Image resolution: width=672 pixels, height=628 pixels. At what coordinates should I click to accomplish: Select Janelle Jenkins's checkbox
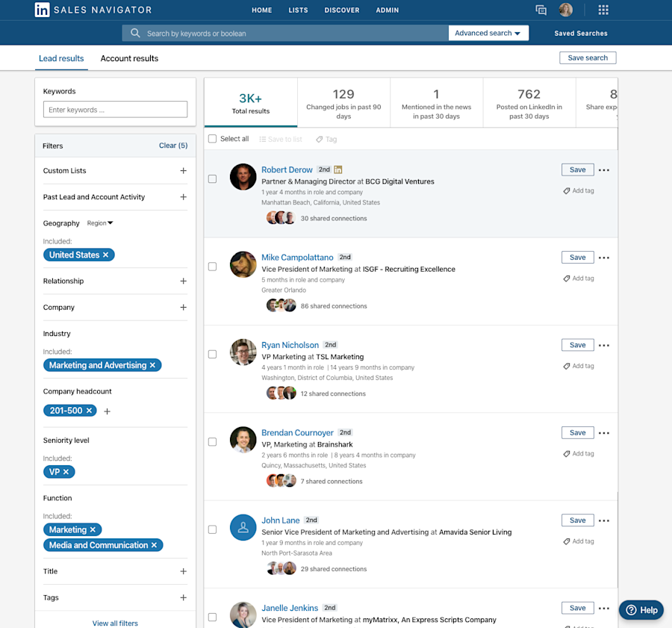[212, 618]
